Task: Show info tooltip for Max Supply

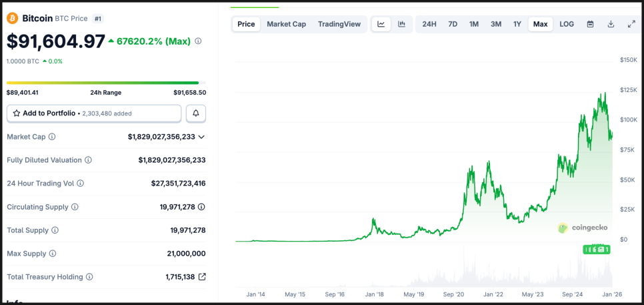Action: pyautogui.click(x=52, y=254)
